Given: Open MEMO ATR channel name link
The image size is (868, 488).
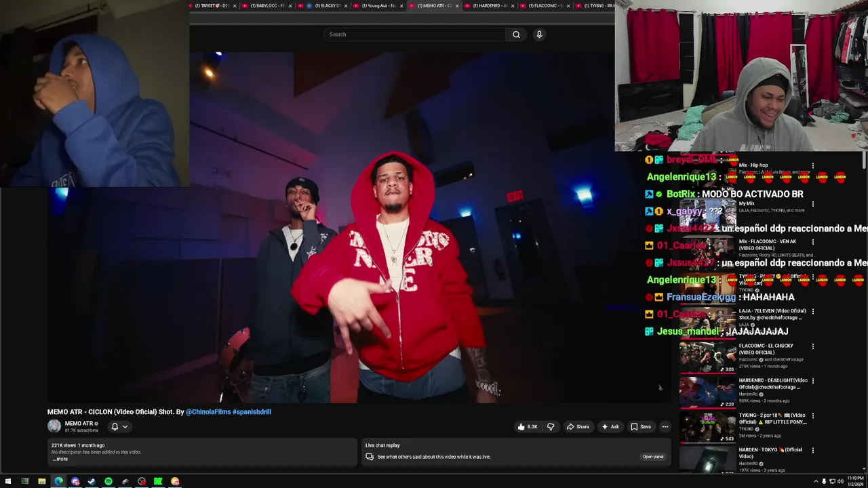Looking at the screenshot, I should (79, 424).
